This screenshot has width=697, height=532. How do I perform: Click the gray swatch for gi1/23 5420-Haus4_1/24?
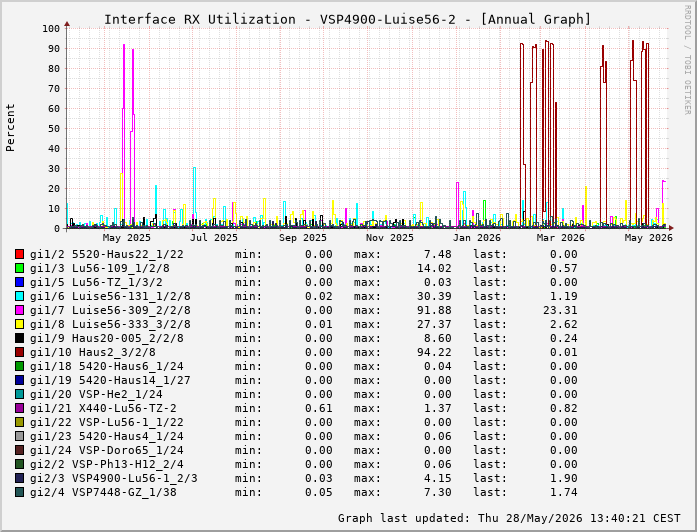19,436
